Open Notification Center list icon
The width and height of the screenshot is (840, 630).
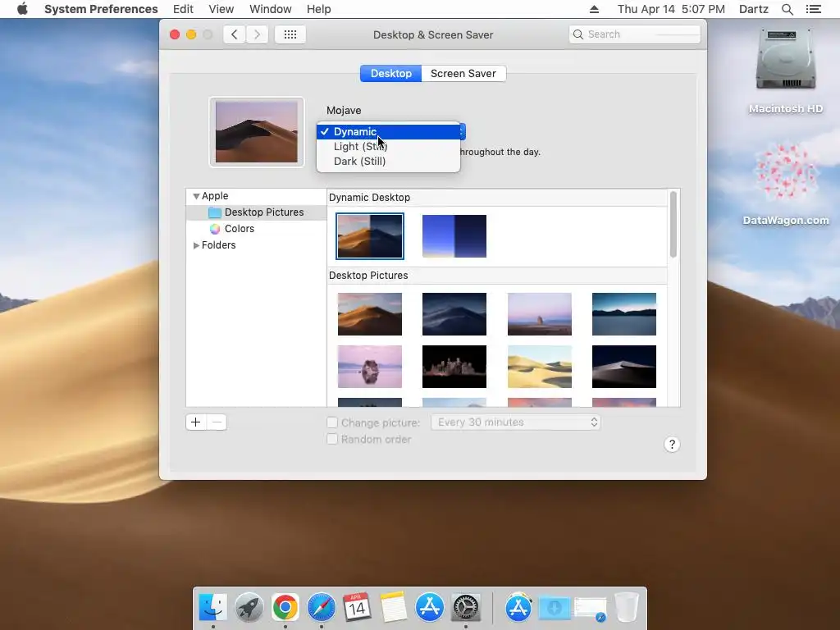(x=813, y=9)
